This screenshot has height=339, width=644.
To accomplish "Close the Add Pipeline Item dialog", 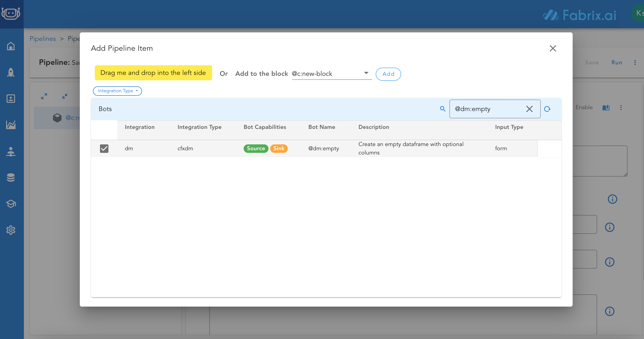I will 553,48.
